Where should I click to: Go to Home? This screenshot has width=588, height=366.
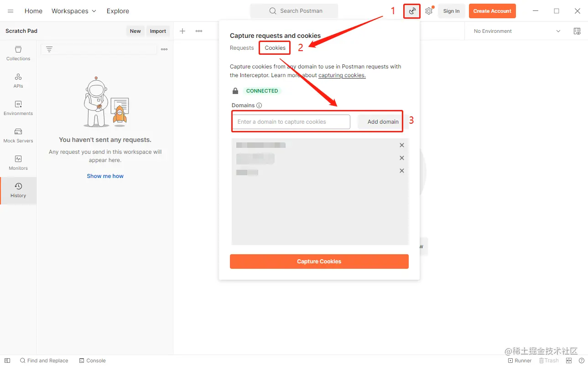click(x=33, y=11)
